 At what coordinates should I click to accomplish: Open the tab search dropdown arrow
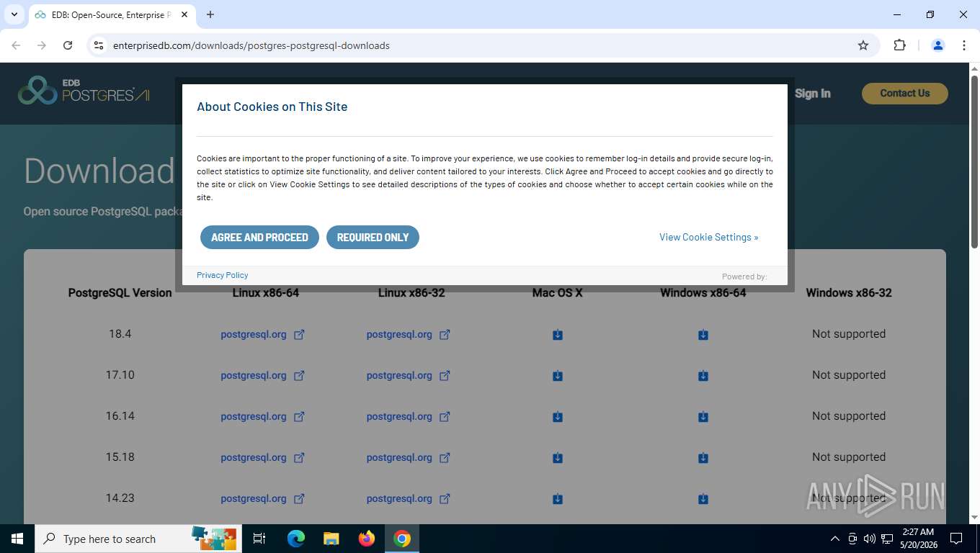tap(14, 14)
